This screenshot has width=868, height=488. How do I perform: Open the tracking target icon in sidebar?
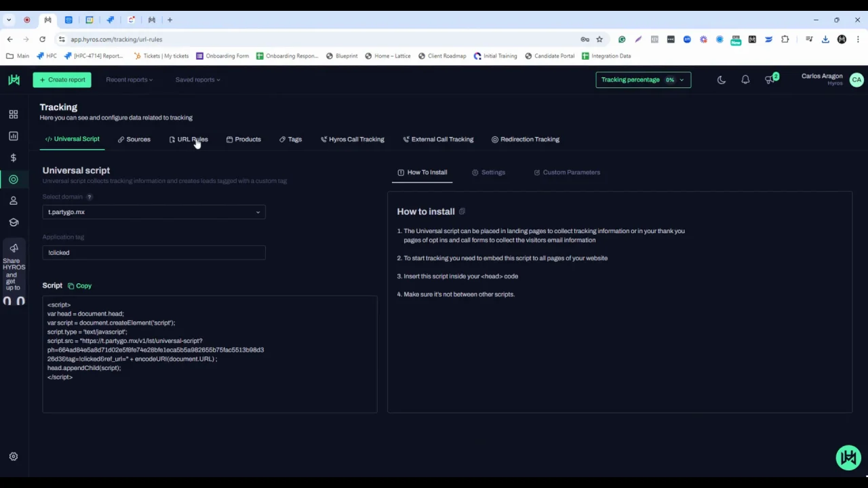[x=14, y=180]
